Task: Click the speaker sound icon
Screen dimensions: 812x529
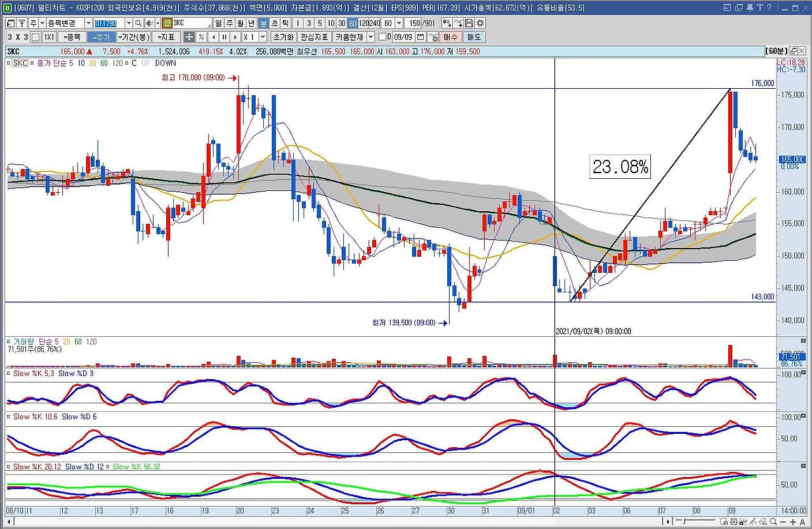Action: click(x=150, y=23)
